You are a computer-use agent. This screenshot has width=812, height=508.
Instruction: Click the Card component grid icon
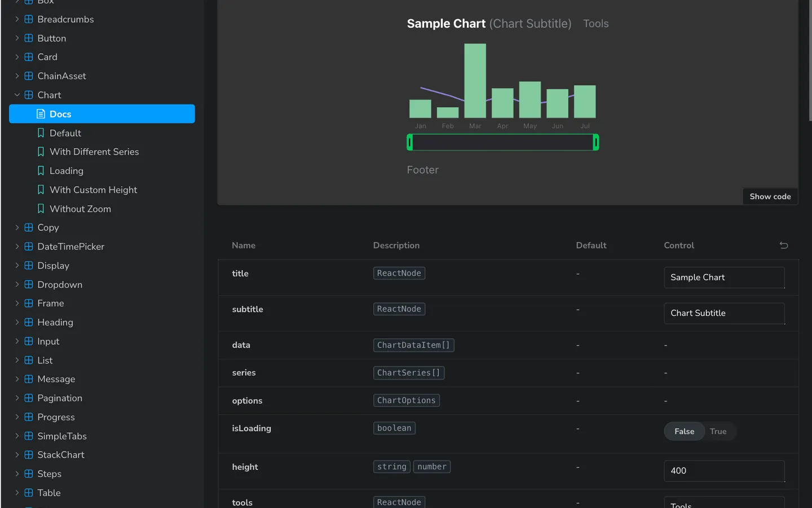[29, 57]
